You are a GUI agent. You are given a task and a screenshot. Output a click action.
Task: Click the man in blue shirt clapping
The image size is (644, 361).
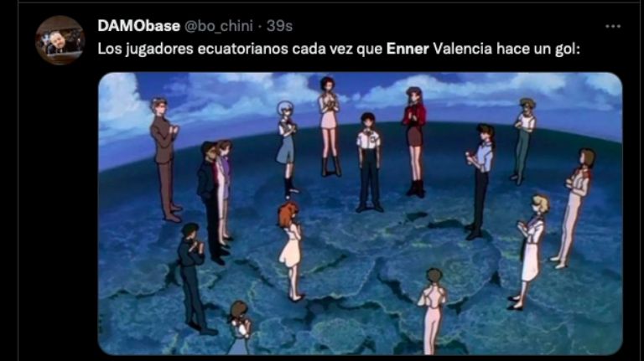[480, 182]
